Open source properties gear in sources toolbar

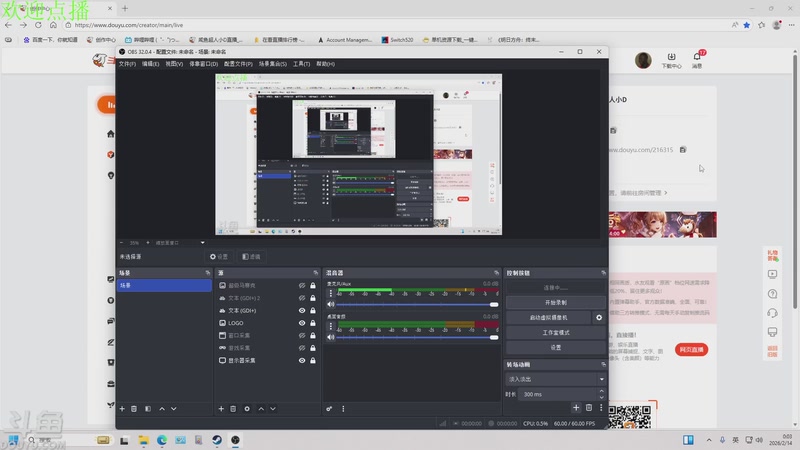[247, 409]
